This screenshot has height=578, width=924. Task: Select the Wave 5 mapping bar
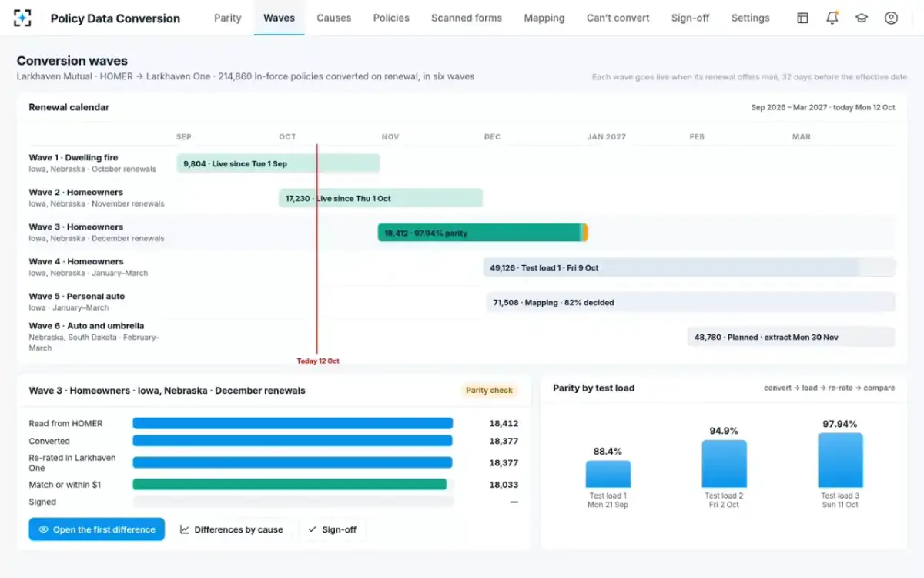(691, 302)
